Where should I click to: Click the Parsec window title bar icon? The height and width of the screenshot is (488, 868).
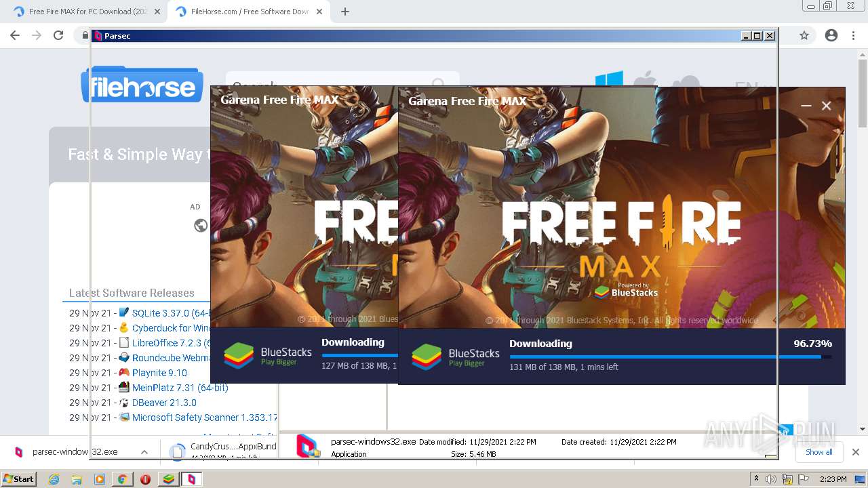coord(98,36)
